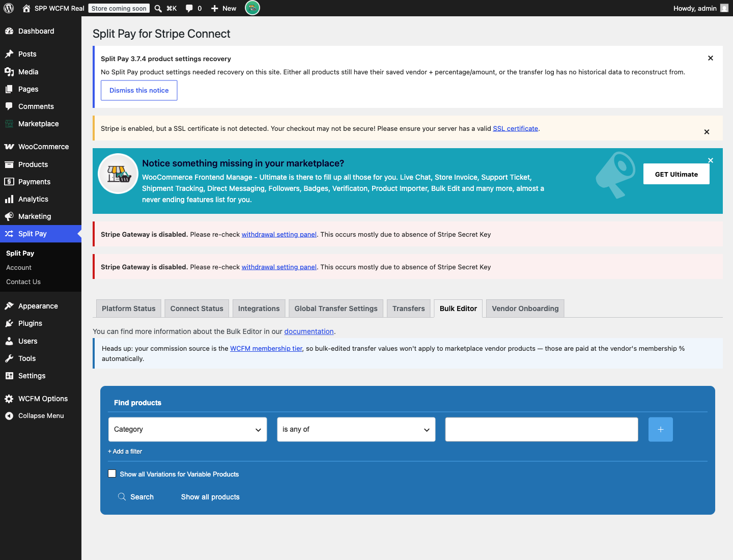Click the Collapse Menu arrow icon
This screenshot has height=560, width=733.
(x=9, y=416)
